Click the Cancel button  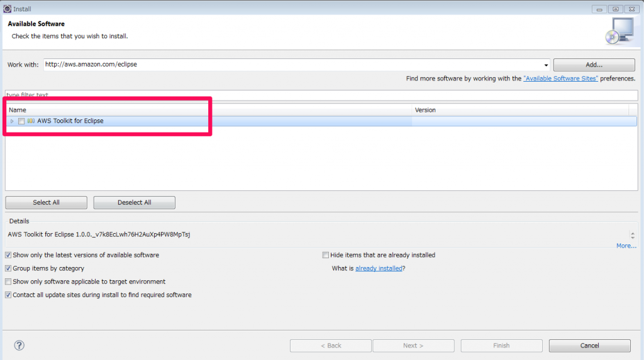tap(589, 346)
